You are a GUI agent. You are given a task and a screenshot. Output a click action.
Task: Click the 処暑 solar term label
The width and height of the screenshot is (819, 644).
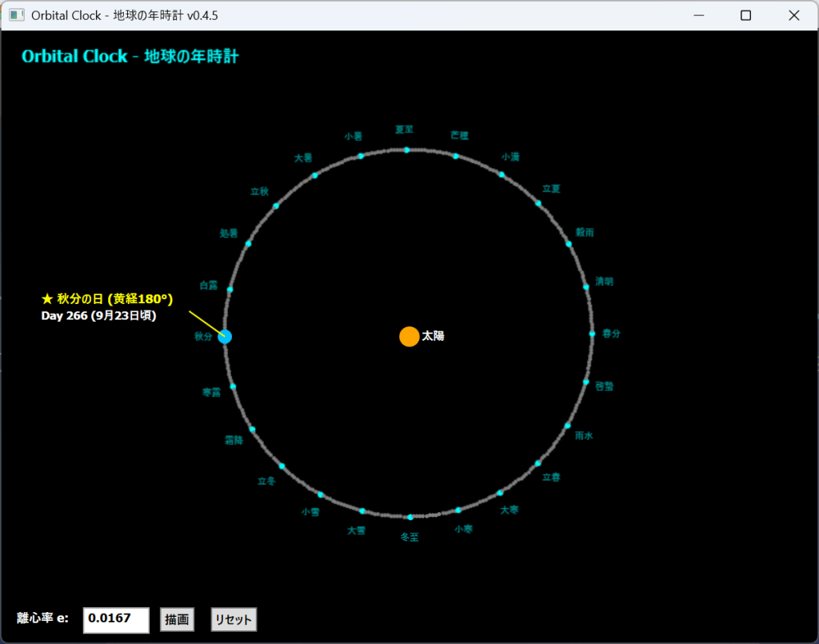(229, 233)
